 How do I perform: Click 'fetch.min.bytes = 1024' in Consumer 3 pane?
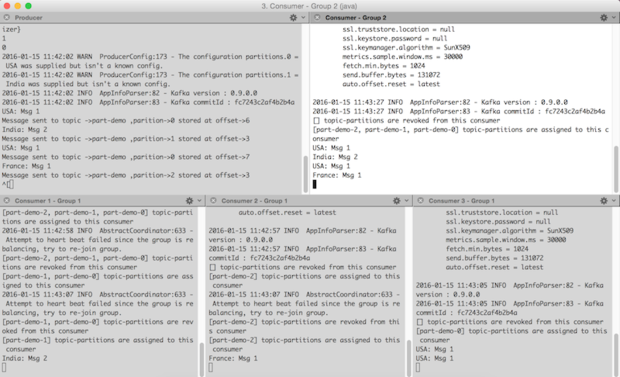pos(487,249)
